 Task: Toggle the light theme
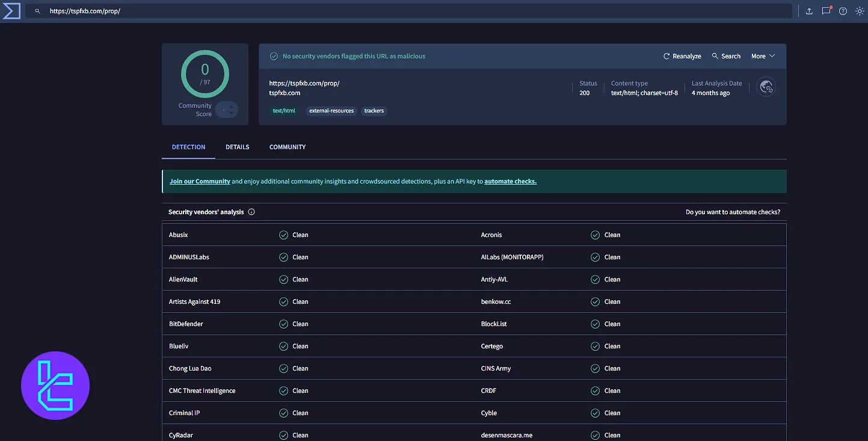click(x=860, y=10)
